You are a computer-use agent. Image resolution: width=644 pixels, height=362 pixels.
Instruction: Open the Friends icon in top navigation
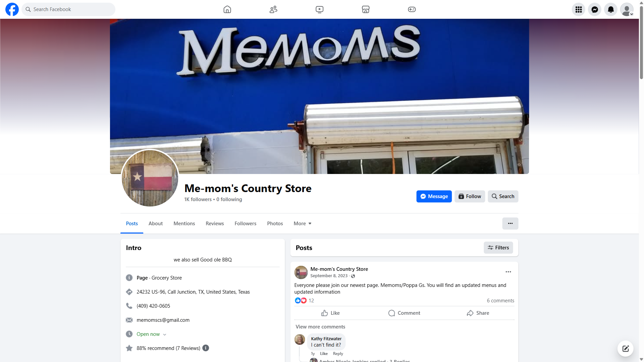273,9
